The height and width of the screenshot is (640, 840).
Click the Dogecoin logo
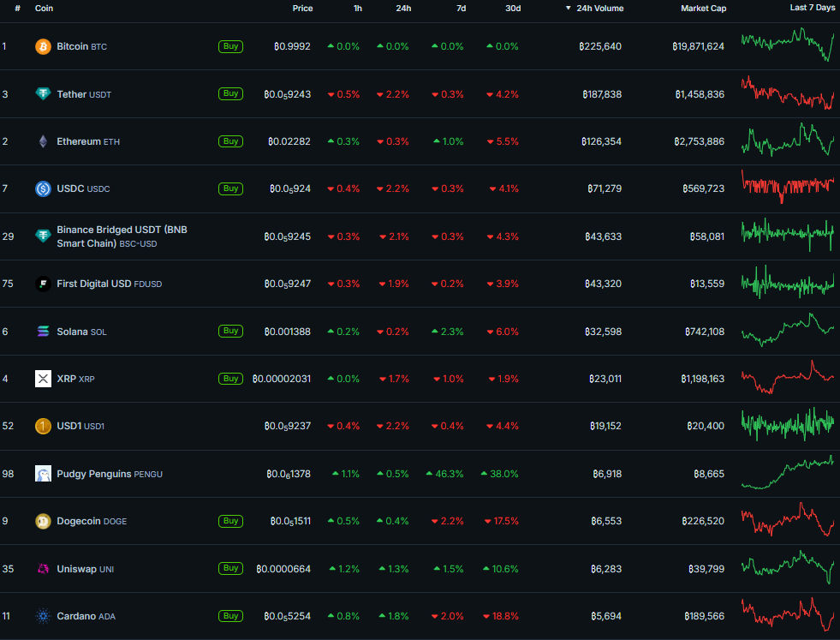click(x=43, y=521)
